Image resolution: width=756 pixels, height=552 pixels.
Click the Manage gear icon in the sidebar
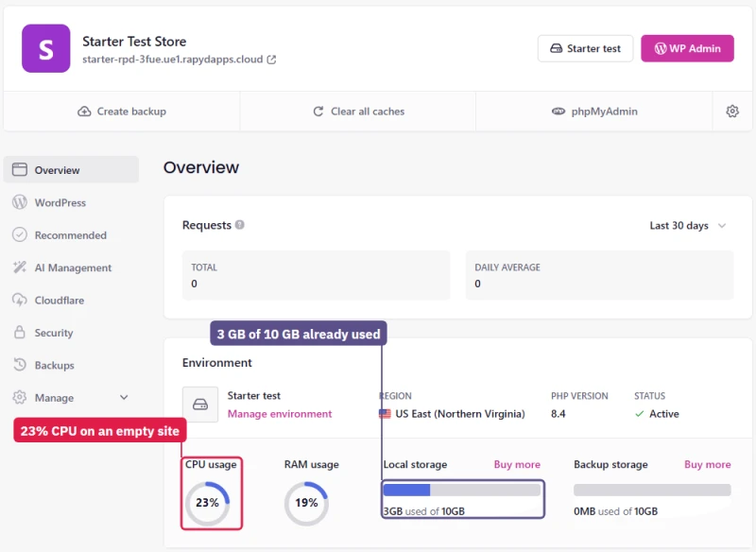[x=20, y=397]
